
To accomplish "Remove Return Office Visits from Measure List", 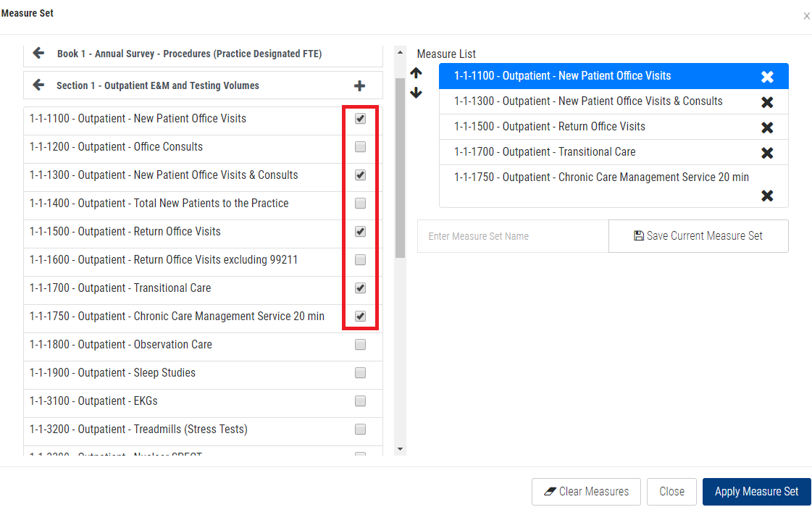I will (x=767, y=127).
